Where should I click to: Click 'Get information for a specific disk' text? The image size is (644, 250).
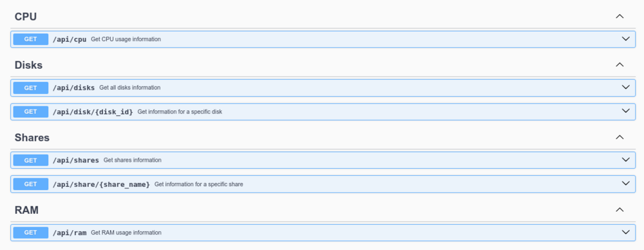tap(180, 111)
